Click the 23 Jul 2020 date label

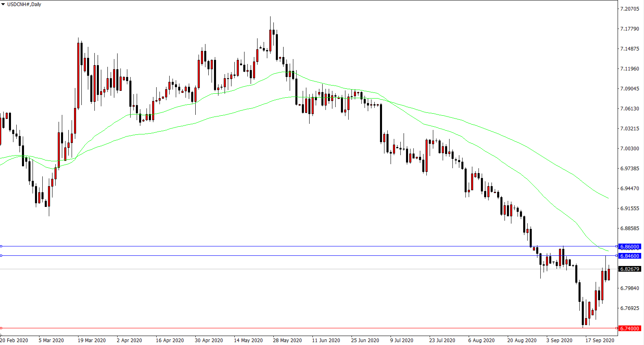tap(442, 341)
